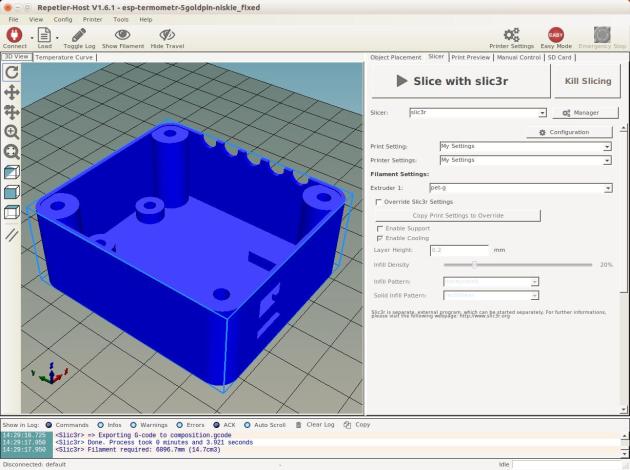Toggle parallel projection lines icon

(12, 235)
